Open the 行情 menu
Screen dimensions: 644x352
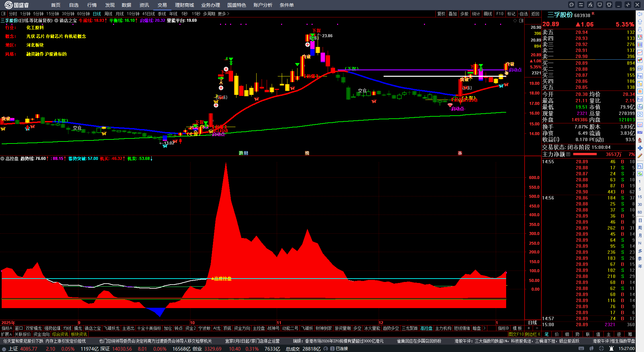click(92, 5)
